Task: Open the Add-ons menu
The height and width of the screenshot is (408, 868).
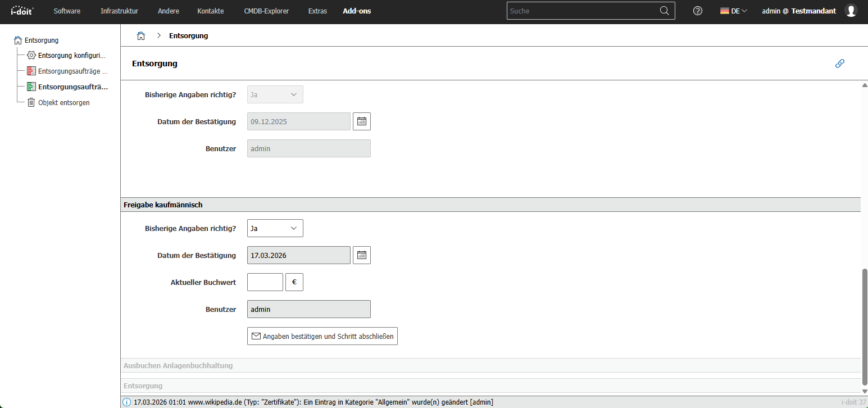Action: (356, 11)
